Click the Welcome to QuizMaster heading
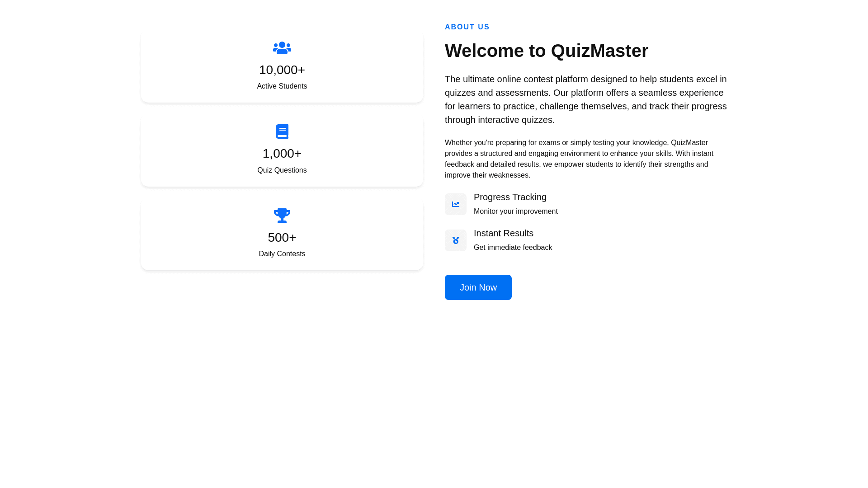The width and height of the screenshot is (868, 488). tap(546, 51)
